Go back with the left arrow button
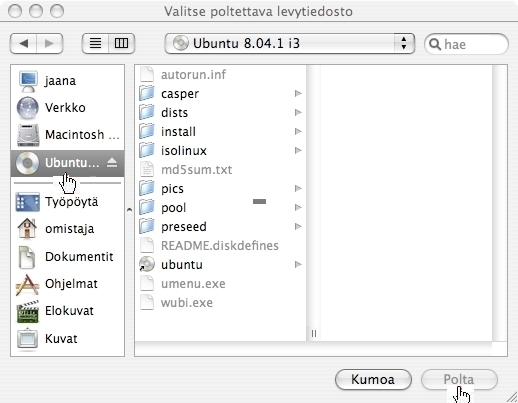 coord(24,43)
